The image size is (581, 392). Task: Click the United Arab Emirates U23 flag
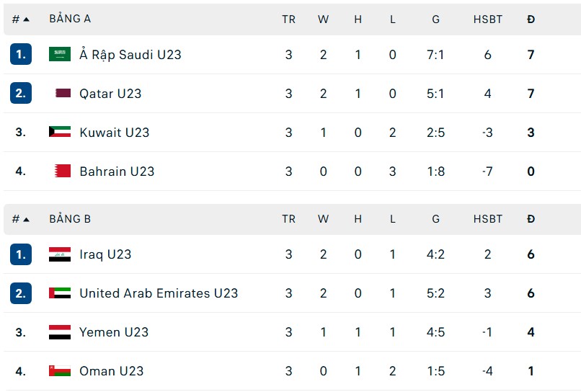coord(60,293)
